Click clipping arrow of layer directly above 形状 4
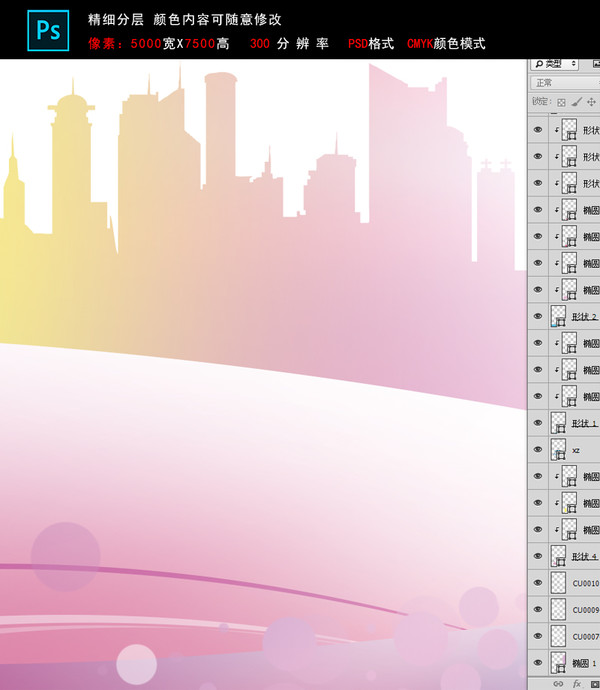Screen dimensions: 600x690 [x=556, y=529]
